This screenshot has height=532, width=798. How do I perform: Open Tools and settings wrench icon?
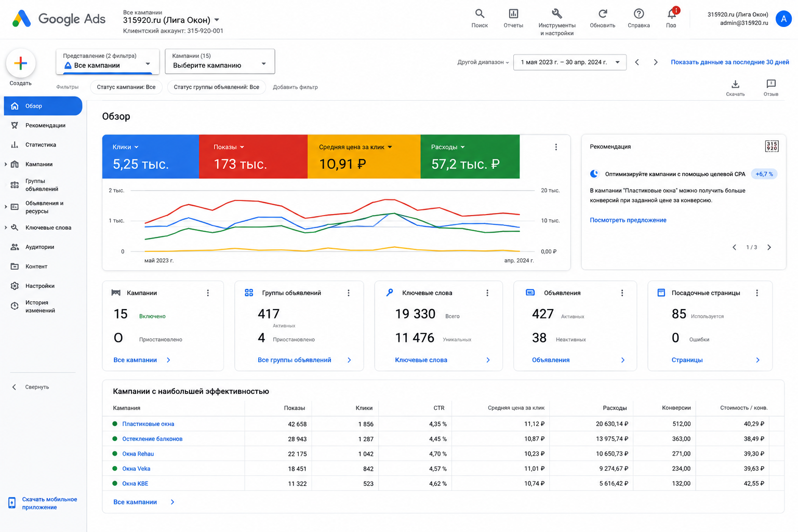pos(557,14)
